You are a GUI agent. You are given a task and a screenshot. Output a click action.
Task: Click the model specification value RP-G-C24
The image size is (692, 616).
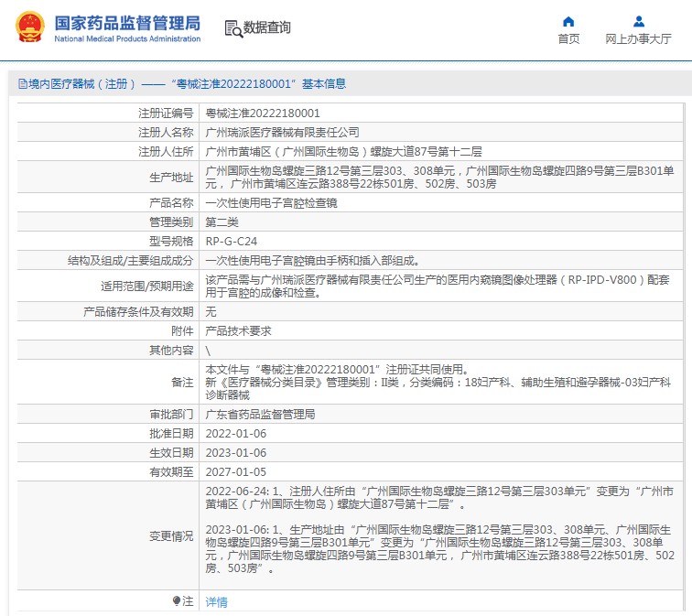tap(232, 242)
